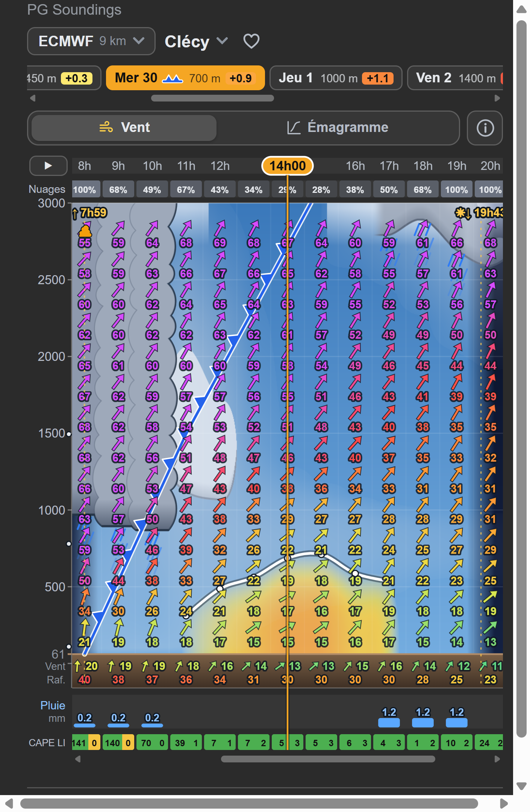Open the ECMWF 9 km model dropdown
Screen dimensions: 530x812
pyautogui.click(x=91, y=41)
